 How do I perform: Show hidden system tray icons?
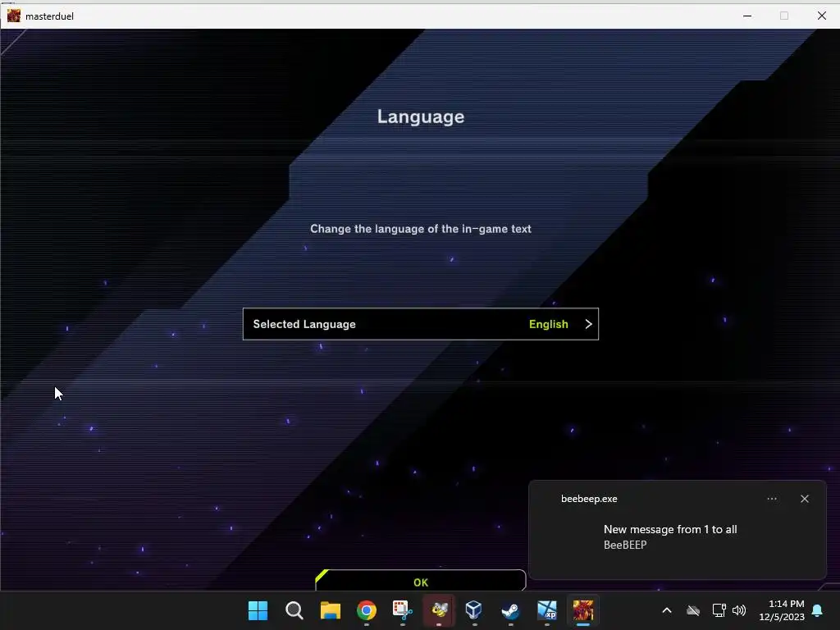click(666, 610)
